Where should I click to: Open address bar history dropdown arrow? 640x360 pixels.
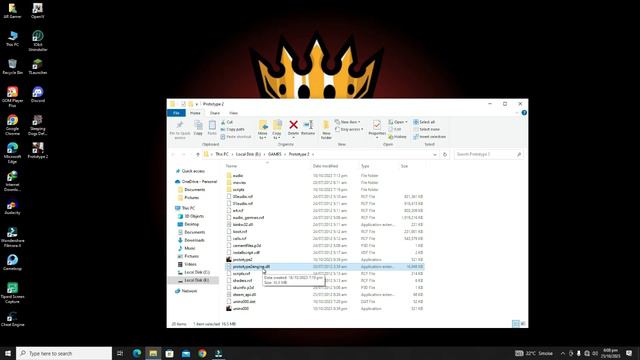pyautogui.click(x=435, y=155)
